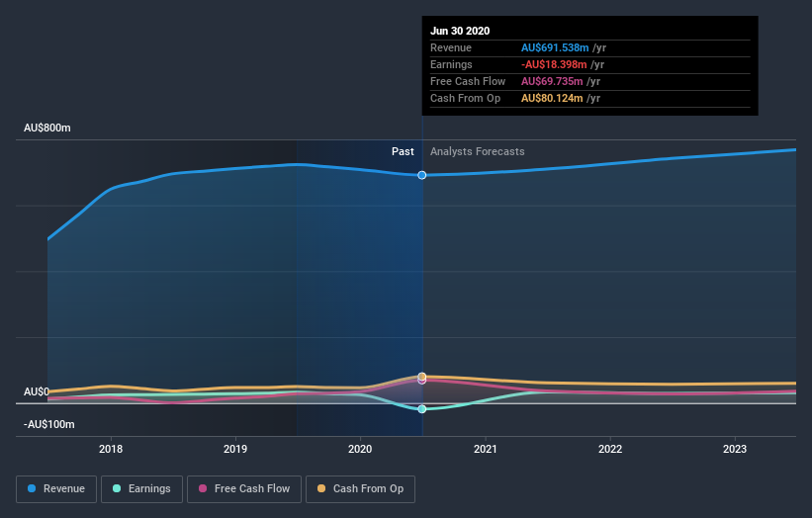The height and width of the screenshot is (518, 812).
Task: Click the 2018 x-axis label
Action: coord(111,449)
